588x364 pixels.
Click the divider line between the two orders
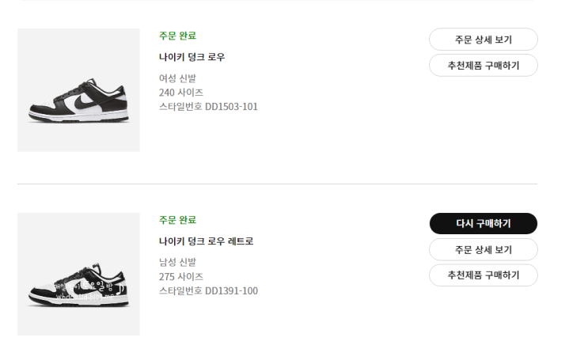(x=277, y=184)
